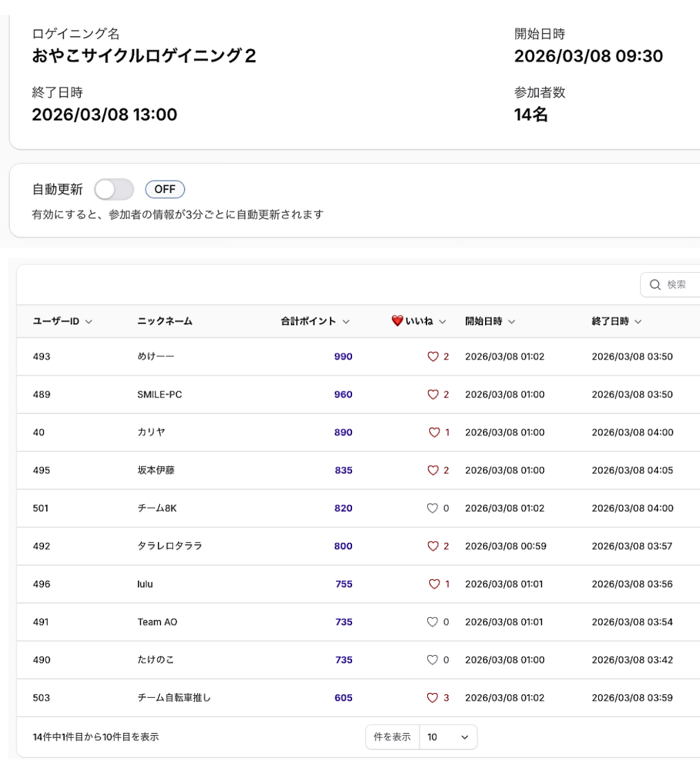Like チーム8K with heart icon
Viewport: 700px width, 784px height.
(433, 508)
